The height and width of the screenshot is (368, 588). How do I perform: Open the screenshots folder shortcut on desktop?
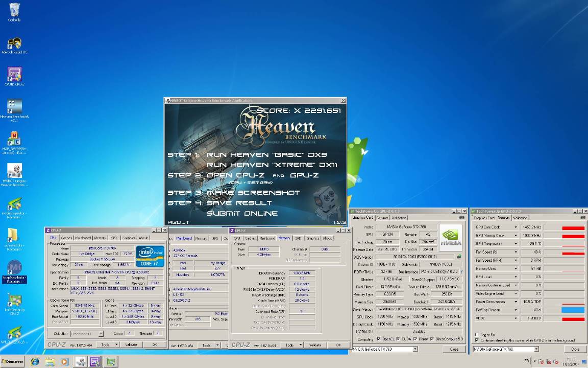[x=14, y=239]
